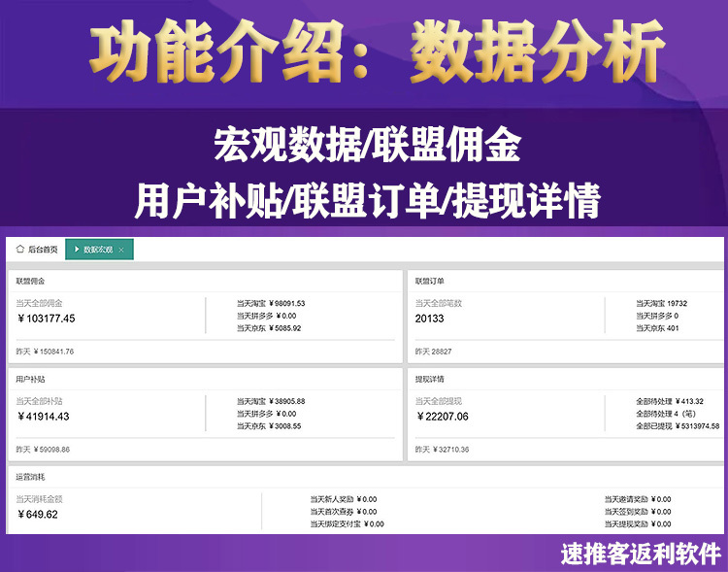
Task: Select today's total withdrawal ¥22207.06
Action: (x=443, y=417)
